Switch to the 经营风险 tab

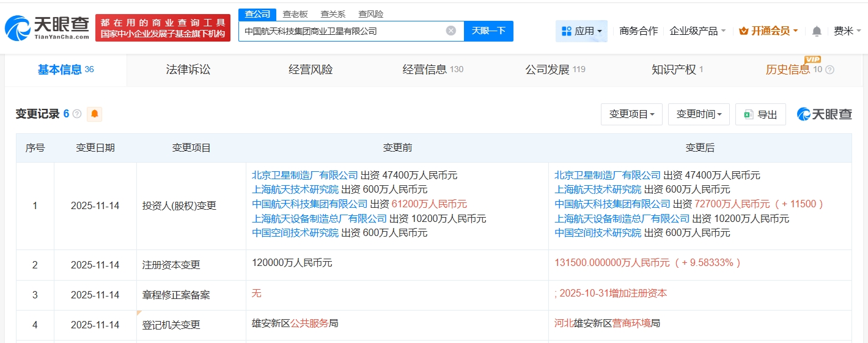pos(311,70)
